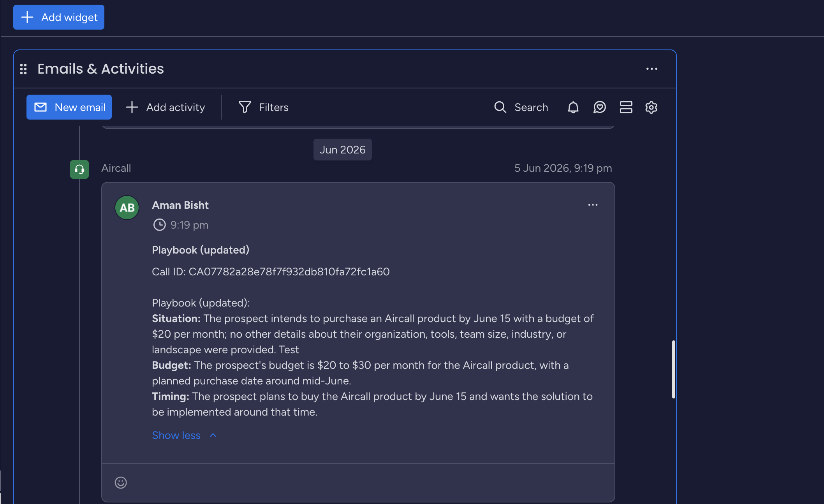Click the chevron up arrow beside Show less
Viewport: 824px width, 504px height.
[213, 435]
